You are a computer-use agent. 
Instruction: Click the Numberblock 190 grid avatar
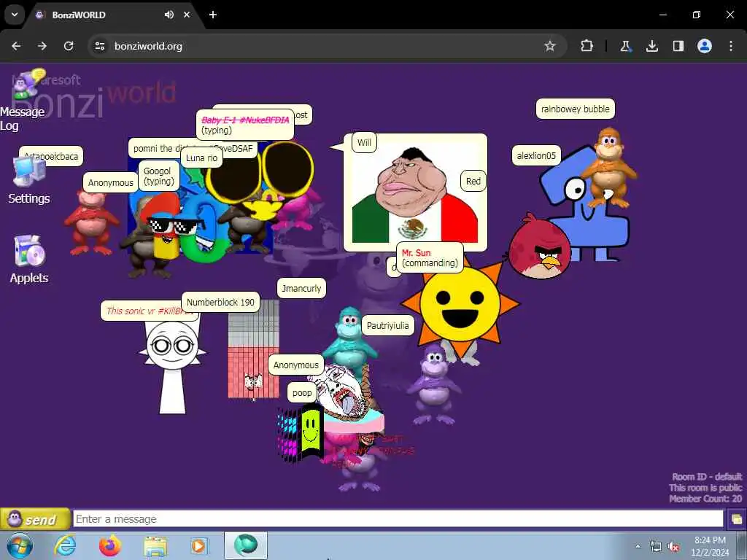253,349
